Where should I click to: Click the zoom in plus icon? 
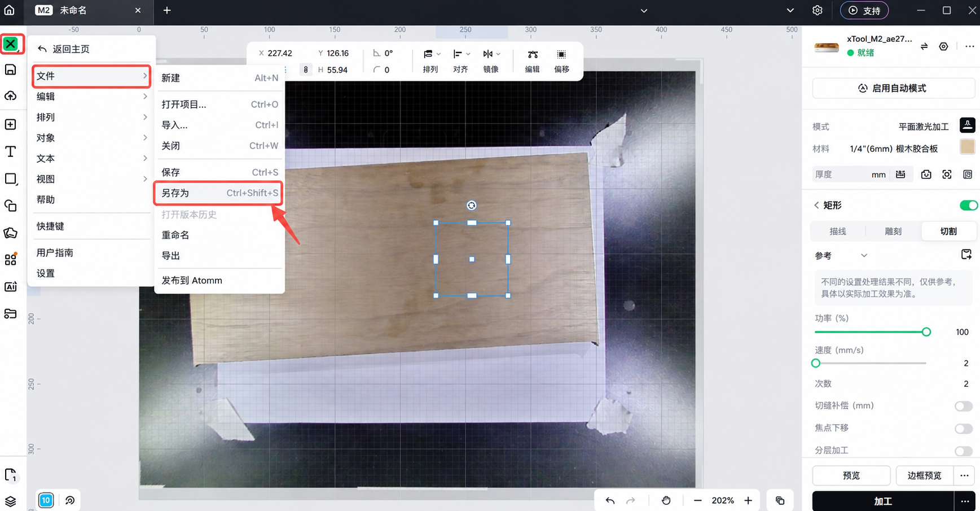click(748, 500)
